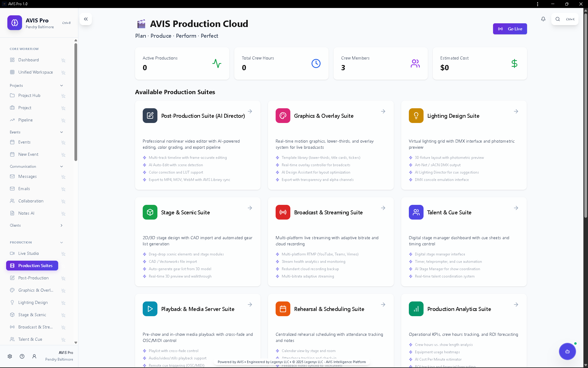The height and width of the screenshot is (368, 588).
Task: Collapse the PRODUCTION section chevron
Action: pyautogui.click(x=62, y=243)
